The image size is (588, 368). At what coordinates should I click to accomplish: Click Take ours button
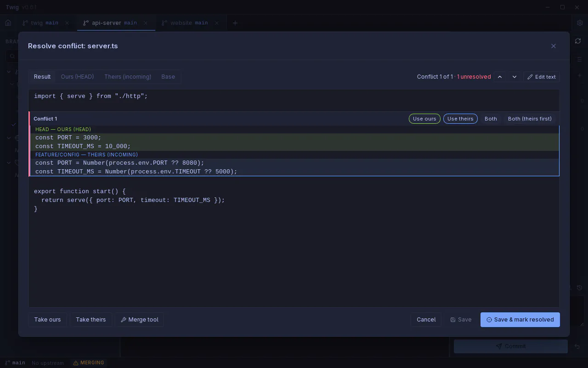47,320
